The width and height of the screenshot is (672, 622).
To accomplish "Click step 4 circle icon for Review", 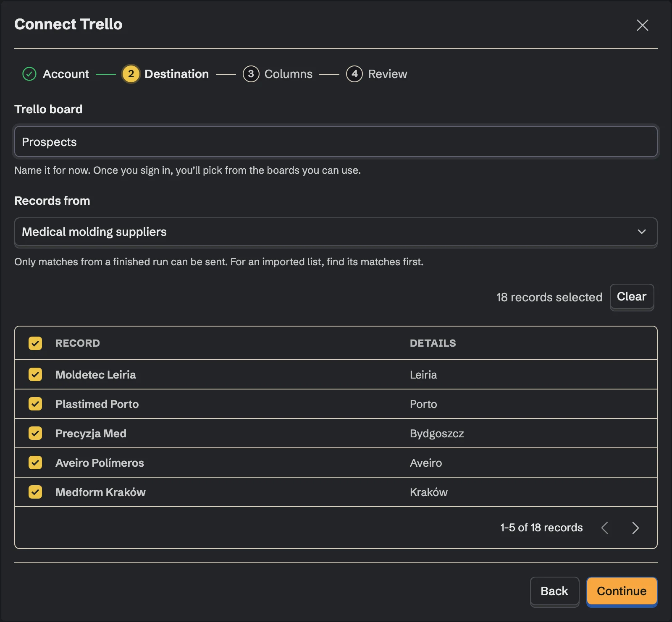I will click(354, 74).
